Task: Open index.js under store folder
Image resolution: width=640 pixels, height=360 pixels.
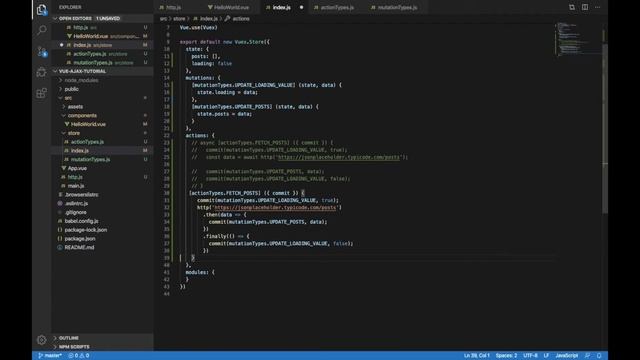Action: click(102, 151)
